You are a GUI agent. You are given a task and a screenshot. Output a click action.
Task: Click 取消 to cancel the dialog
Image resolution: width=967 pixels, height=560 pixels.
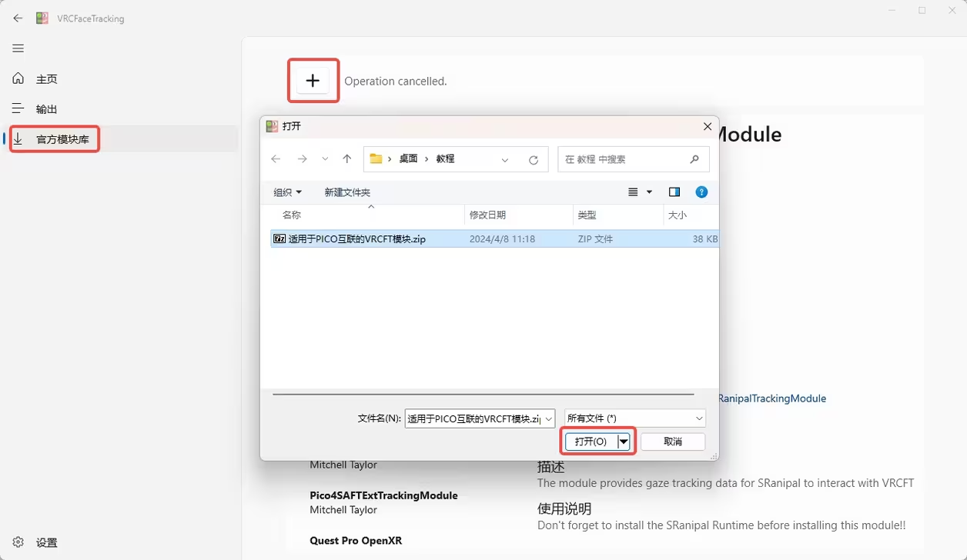(x=673, y=442)
